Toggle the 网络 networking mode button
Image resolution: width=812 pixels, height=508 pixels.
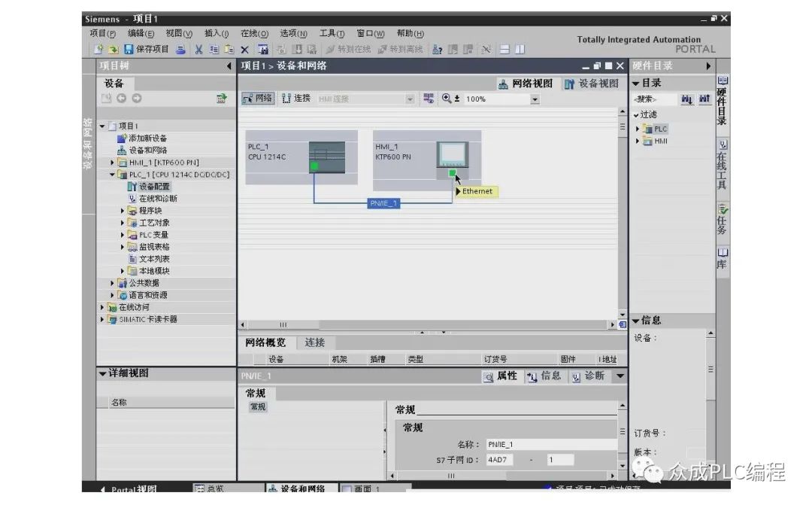click(x=258, y=99)
